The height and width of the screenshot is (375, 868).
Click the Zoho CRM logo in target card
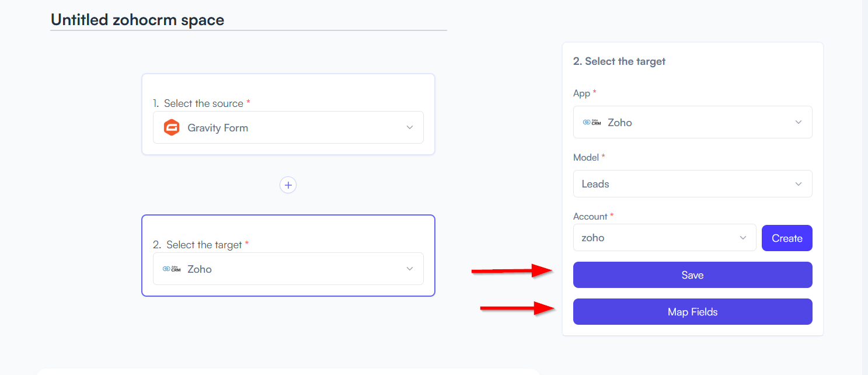[172, 269]
